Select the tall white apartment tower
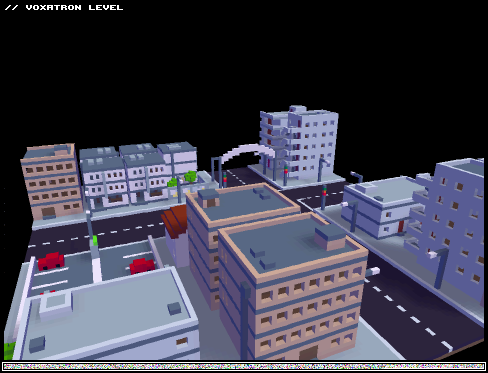The image size is (488, 373). click(x=299, y=143)
